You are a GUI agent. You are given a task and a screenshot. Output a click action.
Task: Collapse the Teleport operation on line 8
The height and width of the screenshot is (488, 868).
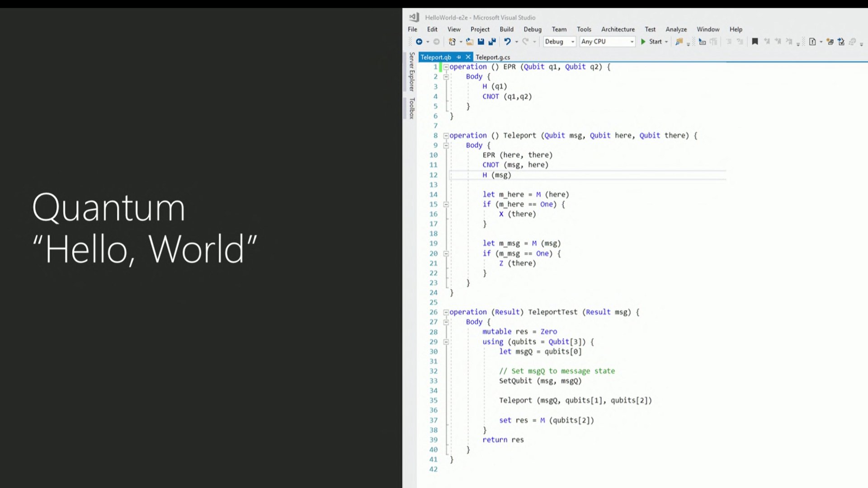[x=446, y=136]
